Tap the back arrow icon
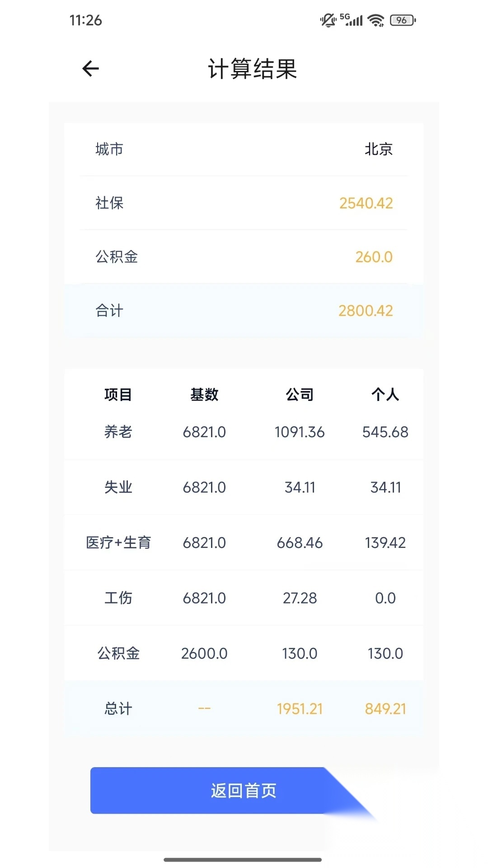Viewport: 488px width, 868px height. tap(90, 69)
